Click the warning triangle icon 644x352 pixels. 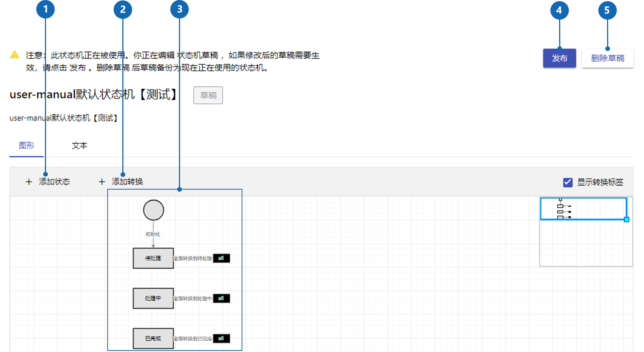14,54
